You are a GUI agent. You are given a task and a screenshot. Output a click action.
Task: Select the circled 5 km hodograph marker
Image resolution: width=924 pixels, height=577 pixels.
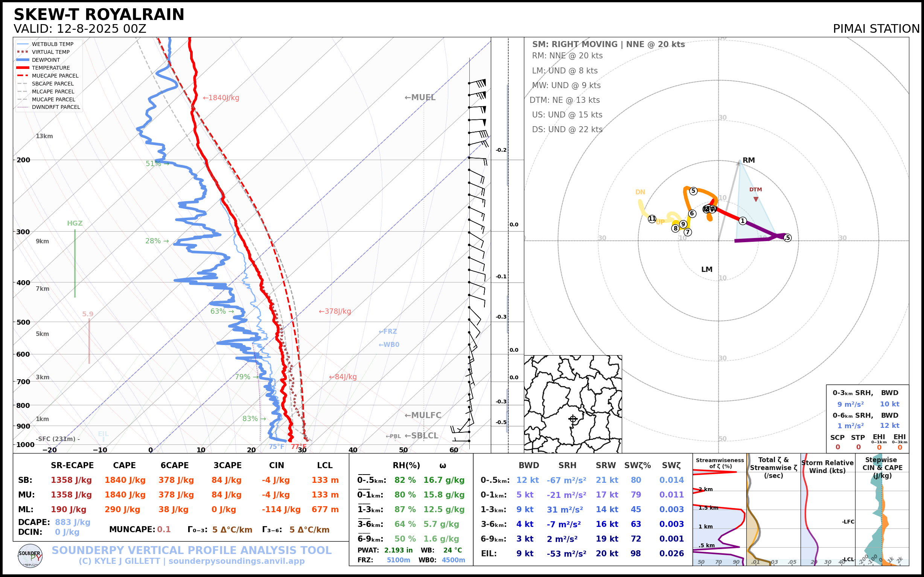coord(693,191)
